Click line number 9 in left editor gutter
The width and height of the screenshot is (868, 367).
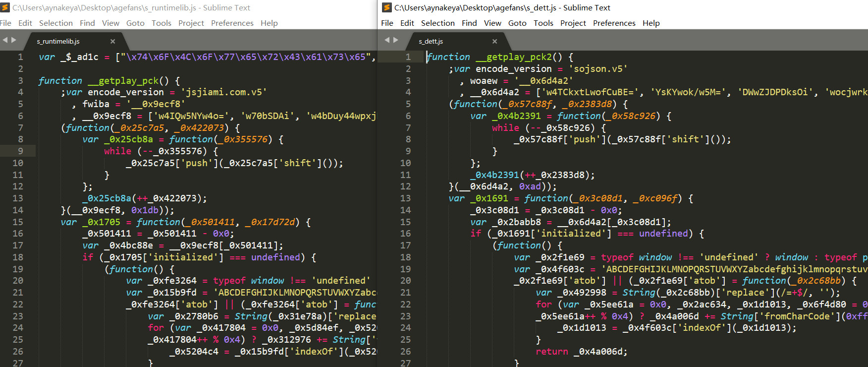pos(20,151)
